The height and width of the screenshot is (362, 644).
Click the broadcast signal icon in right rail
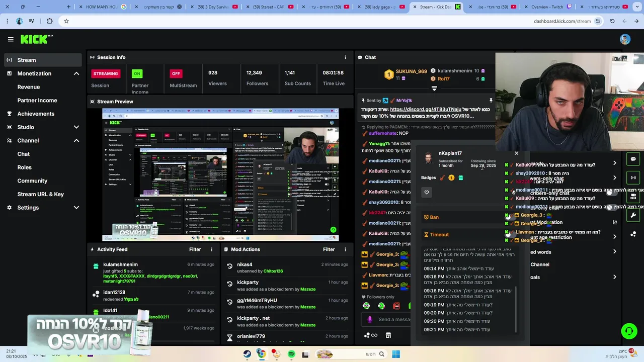(633, 177)
